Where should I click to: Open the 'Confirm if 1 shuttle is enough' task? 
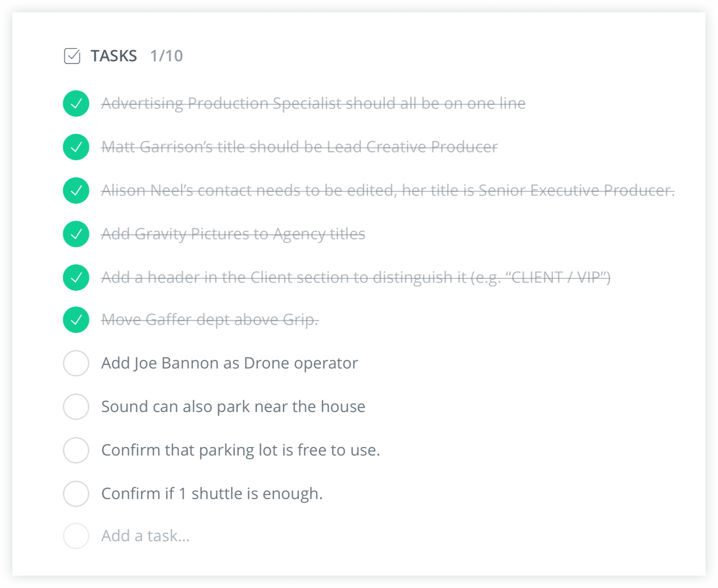[x=212, y=493]
